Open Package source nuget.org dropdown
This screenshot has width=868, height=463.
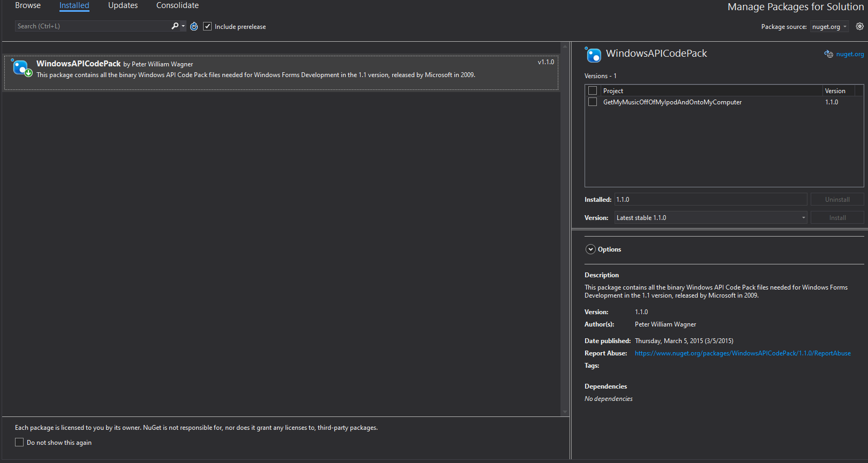tap(829, 27)
